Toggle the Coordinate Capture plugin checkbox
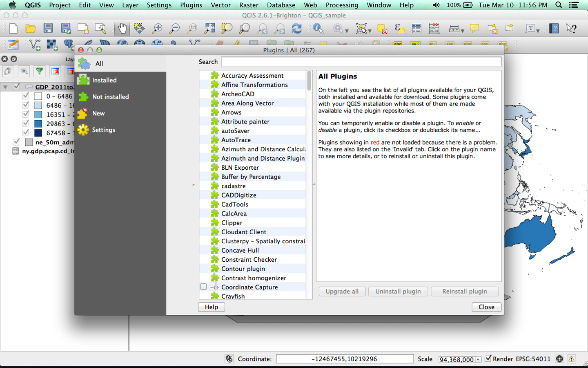The height and width of the screenshot is (368, 588). click(x=203, y=287)
